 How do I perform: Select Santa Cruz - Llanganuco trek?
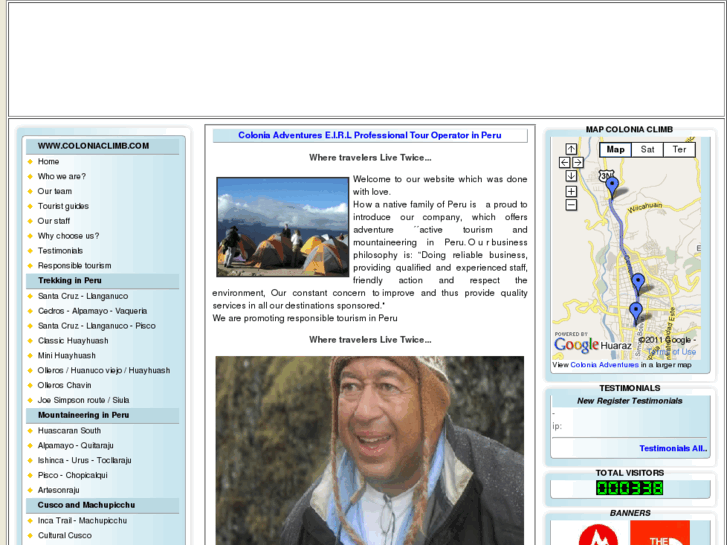[83, 296]
